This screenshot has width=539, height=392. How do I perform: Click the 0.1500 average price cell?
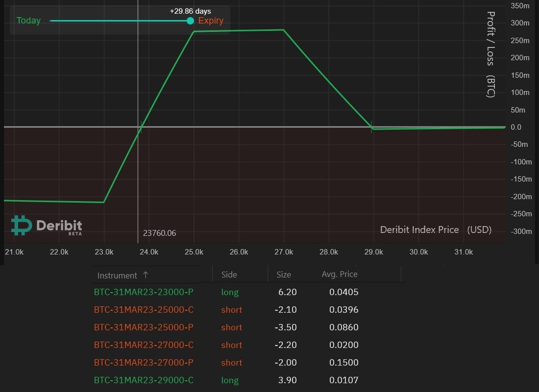343,363
